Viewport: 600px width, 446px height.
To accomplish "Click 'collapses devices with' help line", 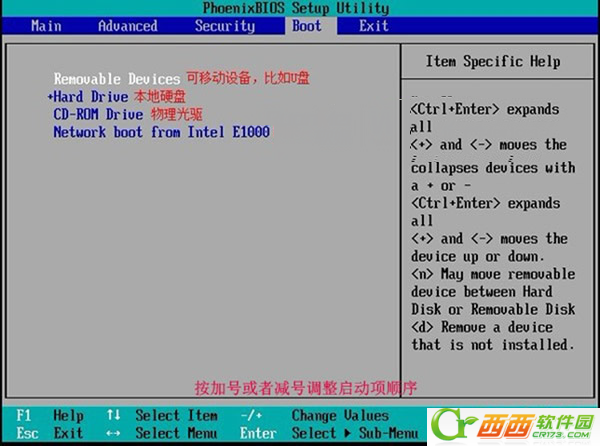I will point(493,168).
